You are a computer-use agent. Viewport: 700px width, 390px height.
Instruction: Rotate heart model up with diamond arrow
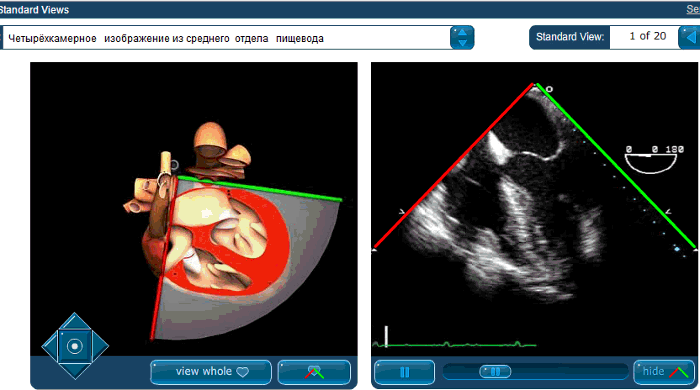[x=75, y=321]
